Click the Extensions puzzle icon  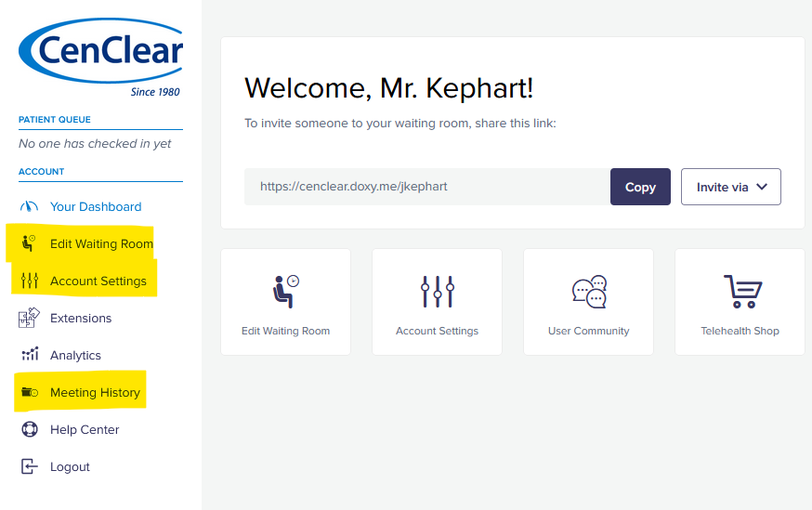point(29,318)
